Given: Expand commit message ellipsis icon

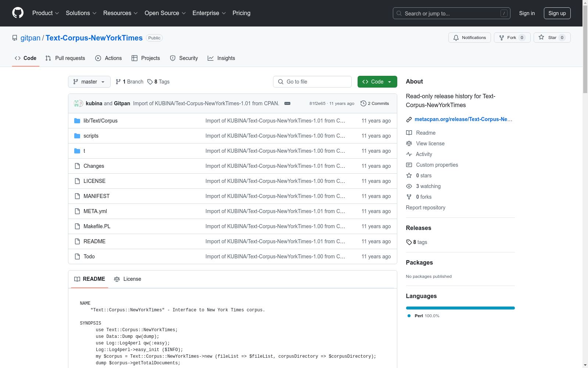Looking at the screenshot, I should click(287, 103).
